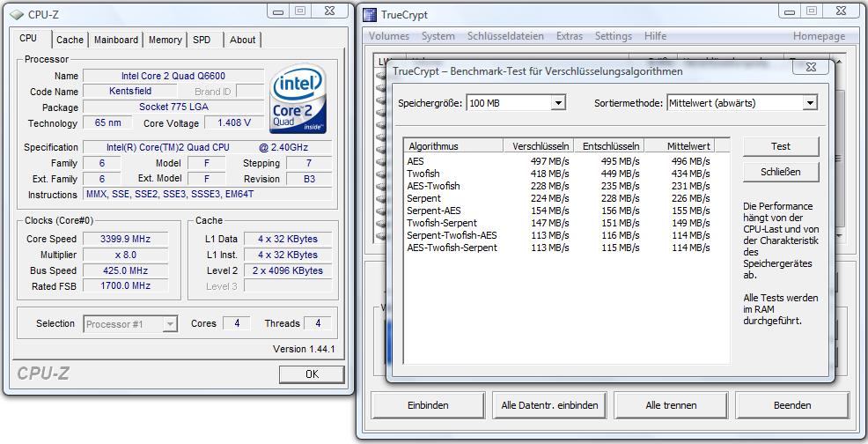Click the Revision value B3

click(309, 179)
